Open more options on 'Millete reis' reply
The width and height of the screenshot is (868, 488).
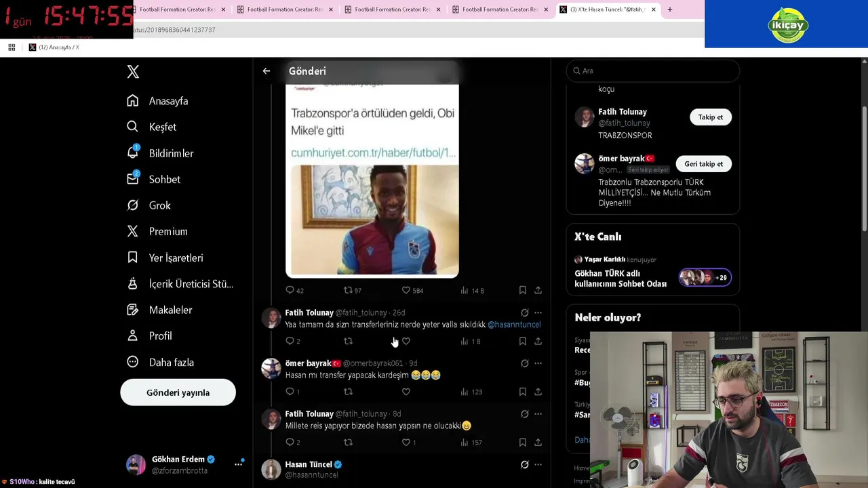[538, 413]
